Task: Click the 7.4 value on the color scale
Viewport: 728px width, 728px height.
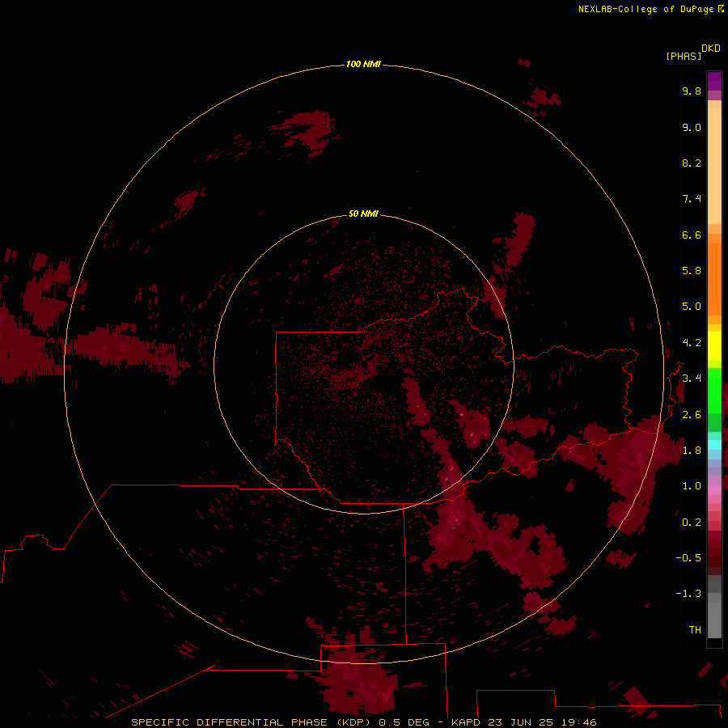Action: (692, 199)
